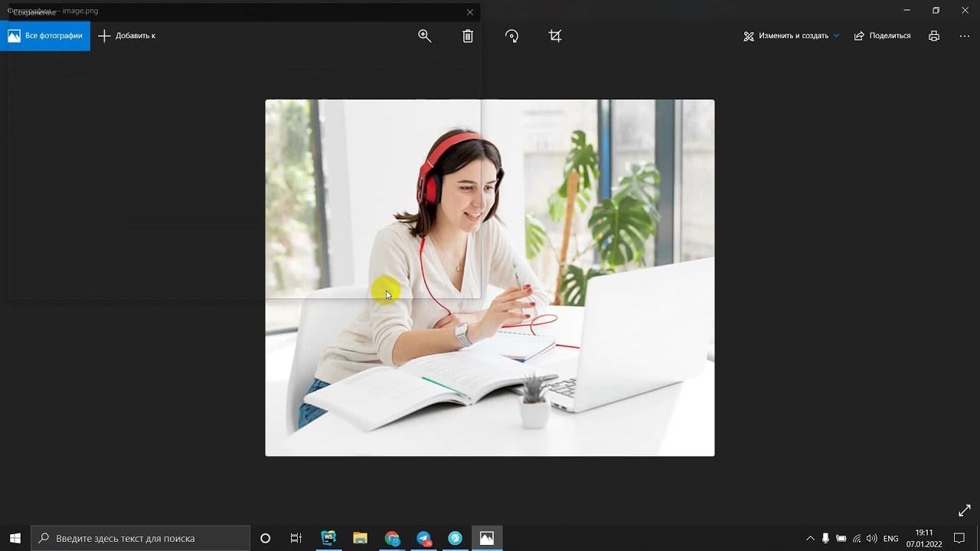Open Task View in the taskbar
Image resolution: width=980 pixels, height=551 pixels.
pos(296,538)
